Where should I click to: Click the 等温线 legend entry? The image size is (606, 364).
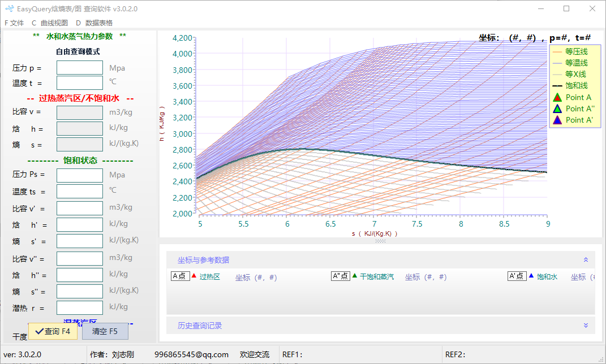click(x=570, y=63)
